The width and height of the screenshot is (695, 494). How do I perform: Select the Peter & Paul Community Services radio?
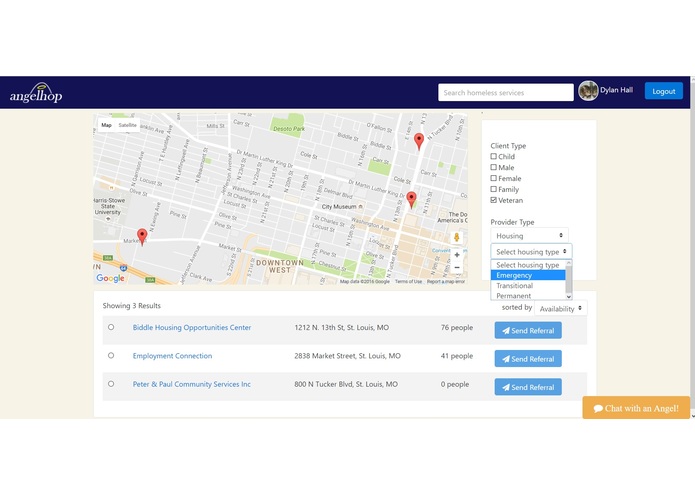[x=111, y=384]
